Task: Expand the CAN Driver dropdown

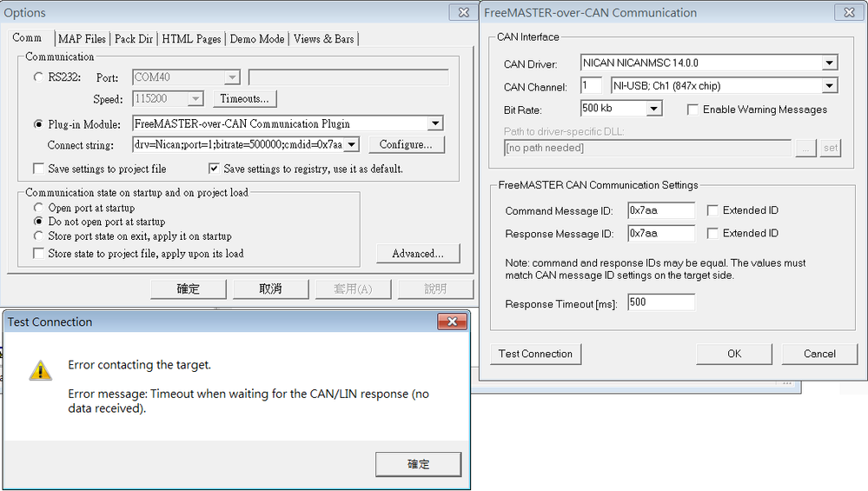Action: (x=829, y=63)
